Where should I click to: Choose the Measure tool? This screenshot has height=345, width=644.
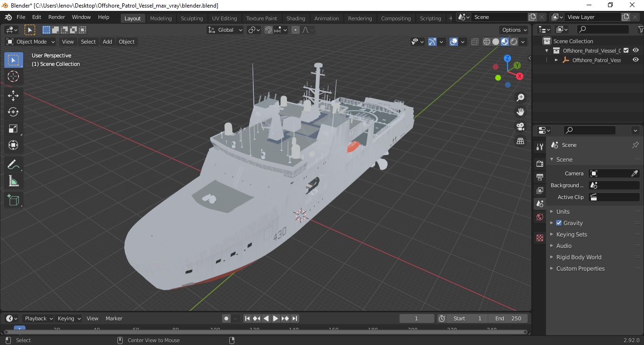click(13, 181)
